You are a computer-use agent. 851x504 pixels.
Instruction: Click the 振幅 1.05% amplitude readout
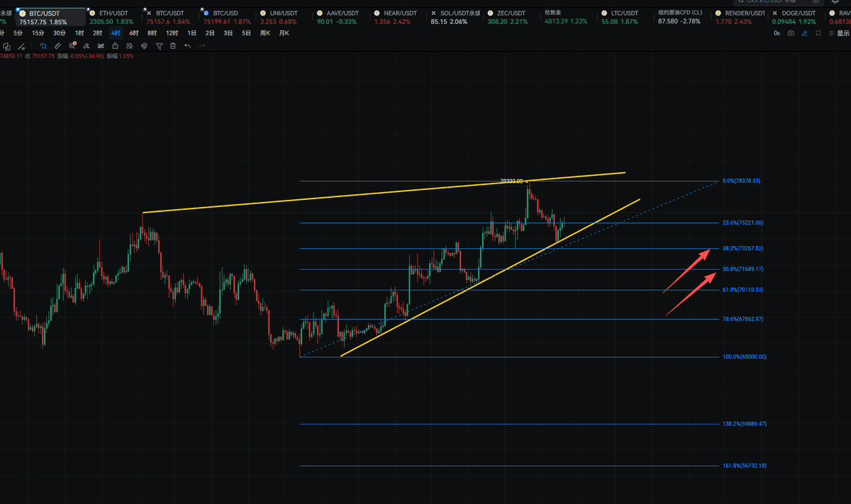tap(120, 56)
